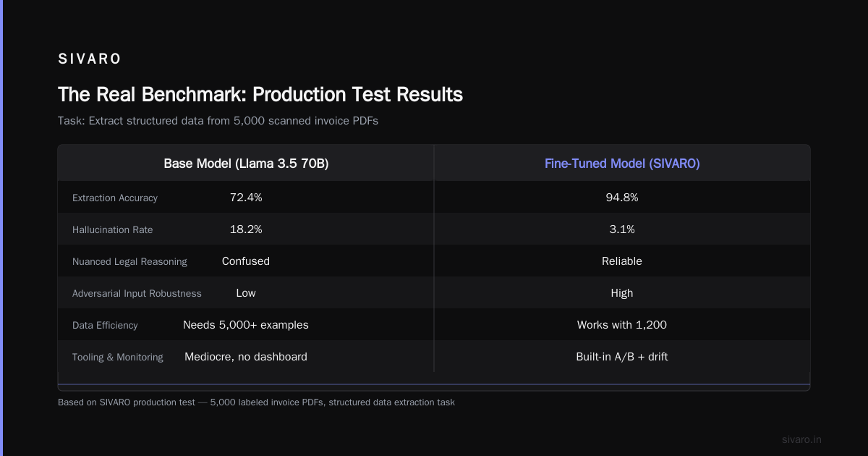Click the Tooling & Monitoring label
The image size is (868, 456).
click(118, 357)
